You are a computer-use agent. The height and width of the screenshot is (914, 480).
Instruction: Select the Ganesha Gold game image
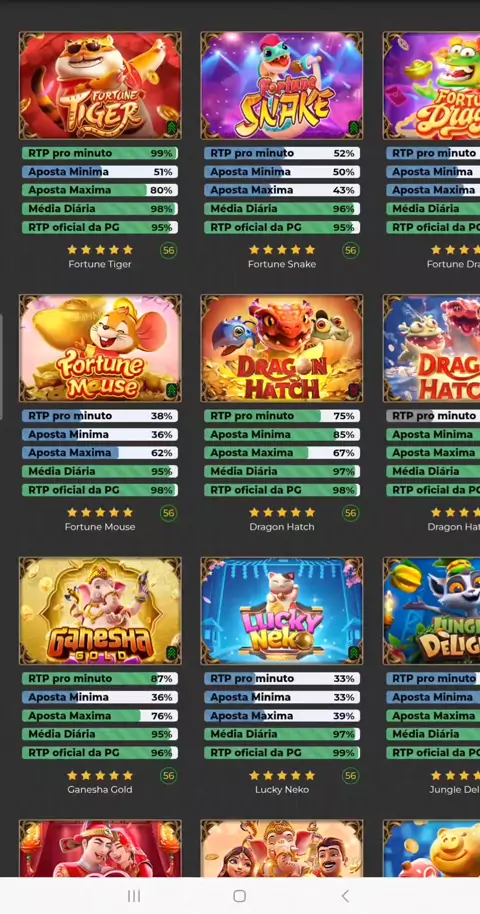[x=100, y=611]
